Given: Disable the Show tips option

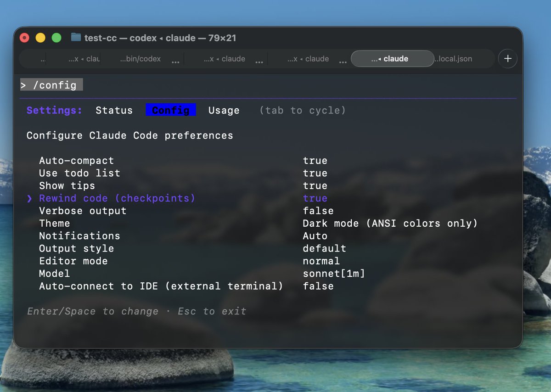Looking at the screenshot, I should point(67,185).
